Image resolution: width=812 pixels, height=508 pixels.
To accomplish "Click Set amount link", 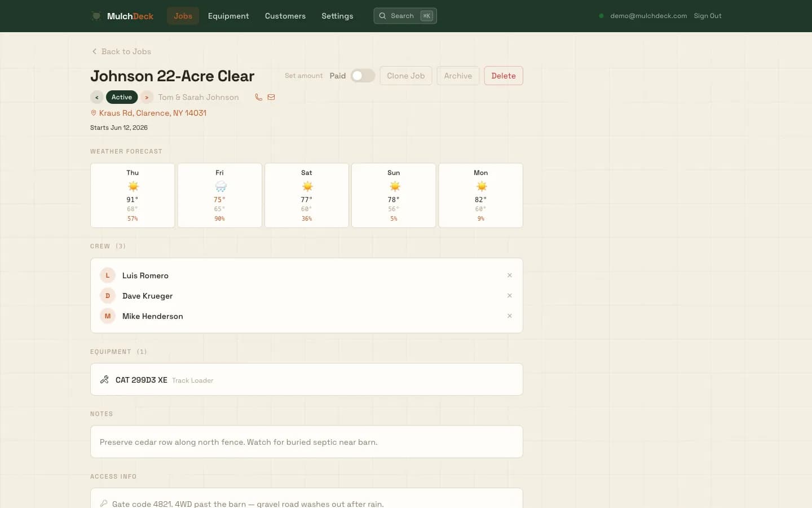I will [303, 76].
